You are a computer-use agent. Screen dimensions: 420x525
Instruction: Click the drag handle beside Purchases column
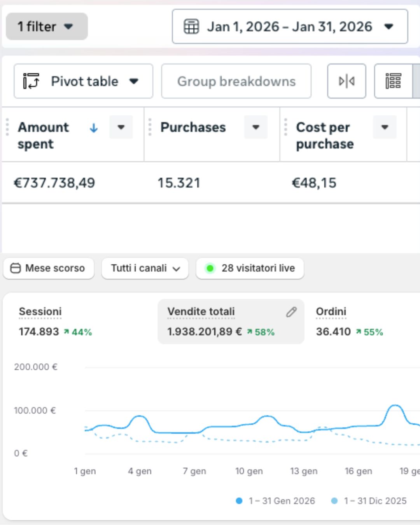pos(150,128)
